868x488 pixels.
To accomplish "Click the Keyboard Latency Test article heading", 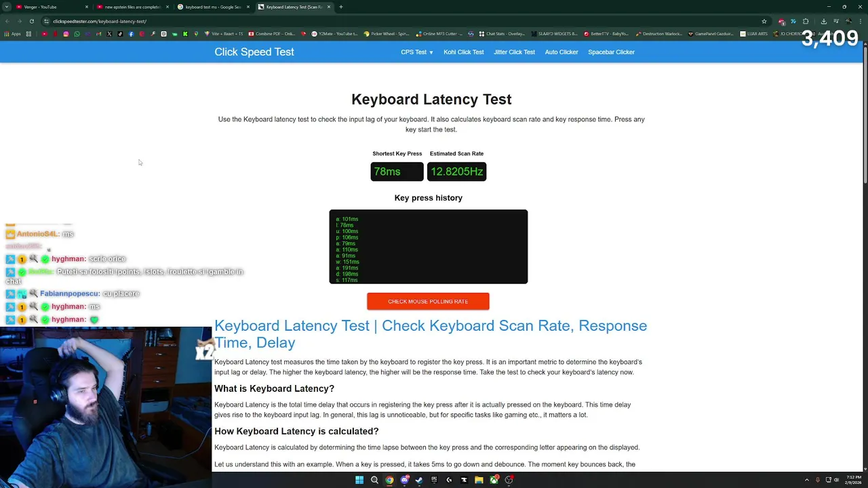I will pos(431,334).
